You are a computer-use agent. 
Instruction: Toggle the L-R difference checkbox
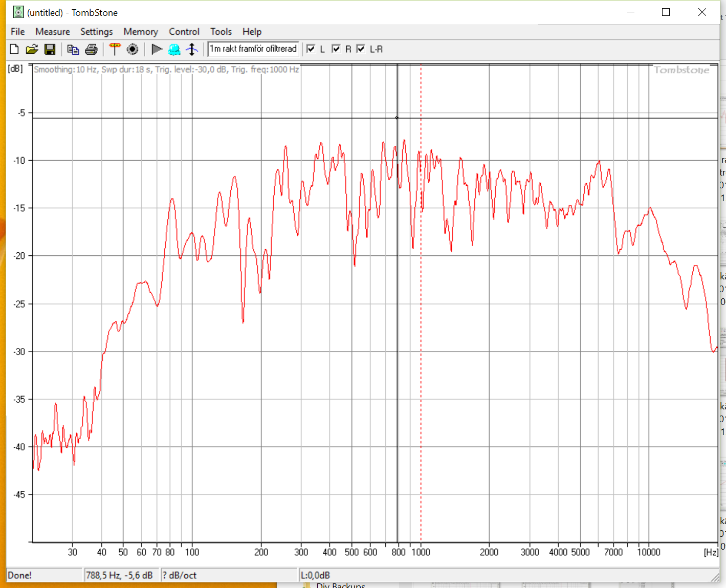tap(361, 49)
